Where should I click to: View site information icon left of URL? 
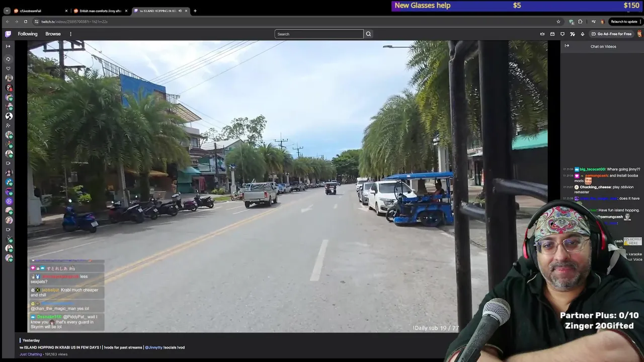(36, 22)
